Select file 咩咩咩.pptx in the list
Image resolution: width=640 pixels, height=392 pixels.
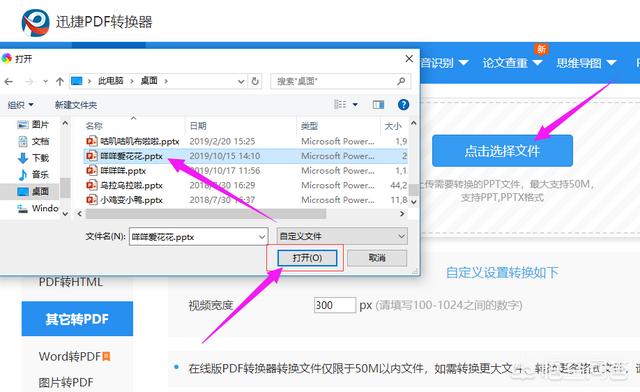[246, 171]
